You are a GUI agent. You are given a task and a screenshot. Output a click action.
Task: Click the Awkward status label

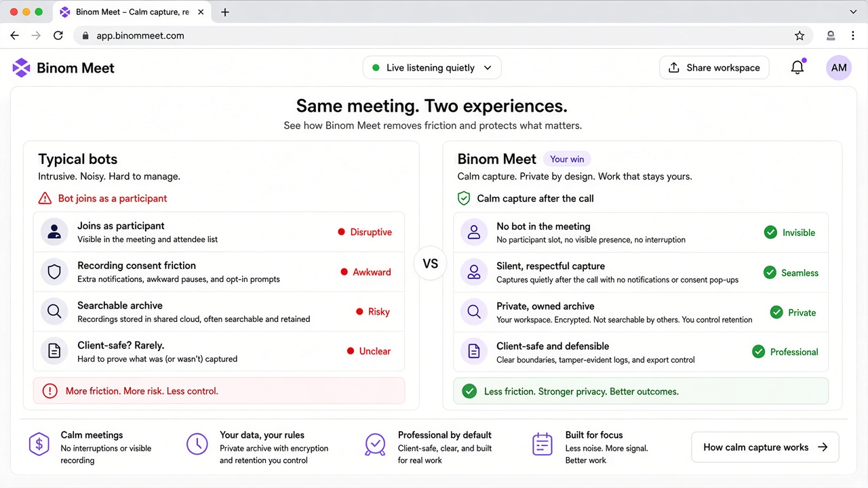pyautogui.click(x=366, y=272)
